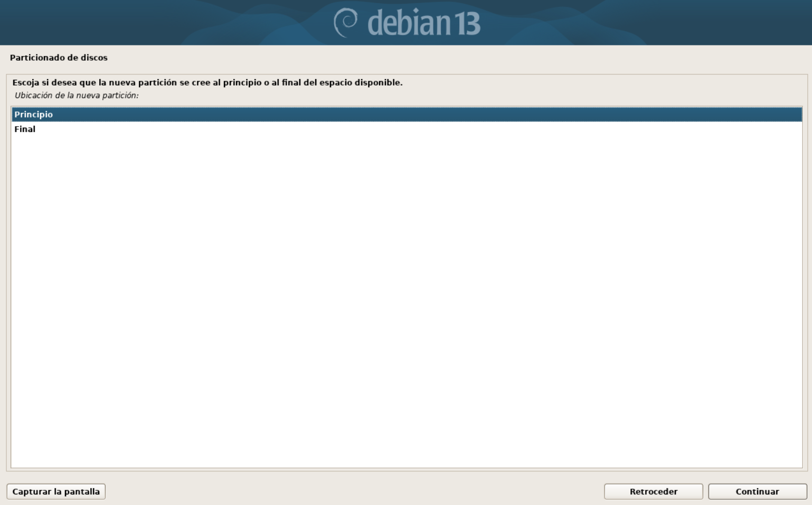Take a screenshot via Capturar la pantalla
The height and width of the screenshot is (505, 812).
(x=56, y=491)
